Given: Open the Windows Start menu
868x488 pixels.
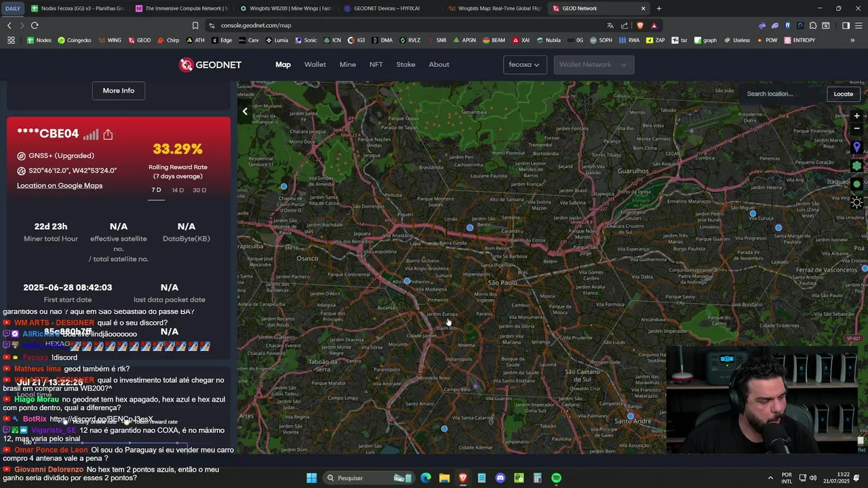Looking at the screenshot, I should point(311,478).
